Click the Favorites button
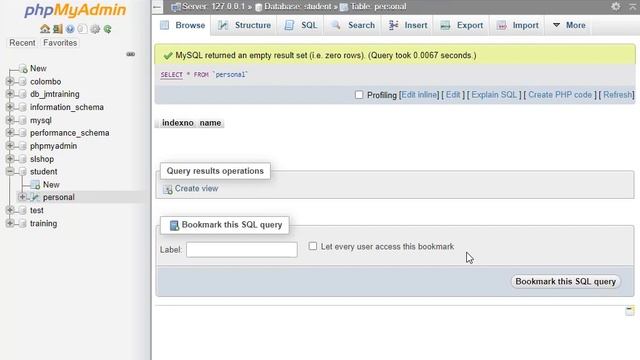 [x=60, y=43]
